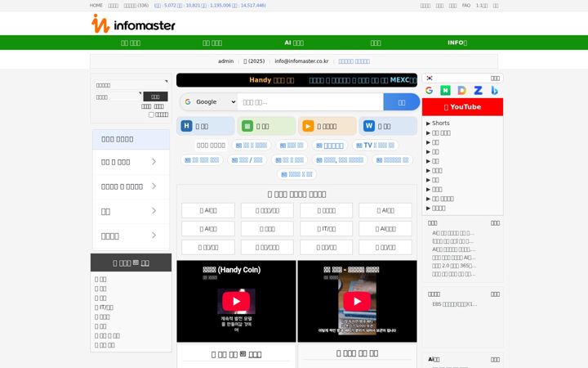Expand the Shorts entry under YouTube

438,123
